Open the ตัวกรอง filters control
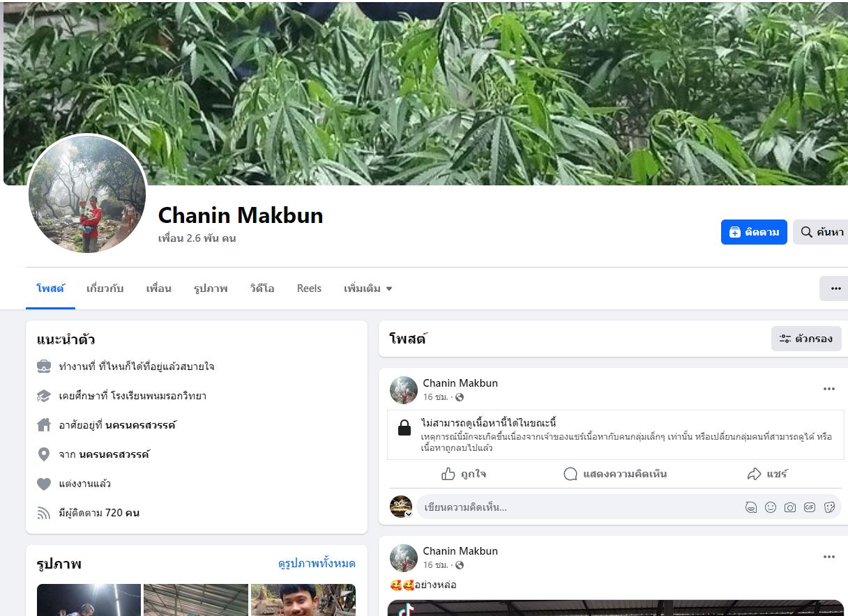 pos(806,339)
